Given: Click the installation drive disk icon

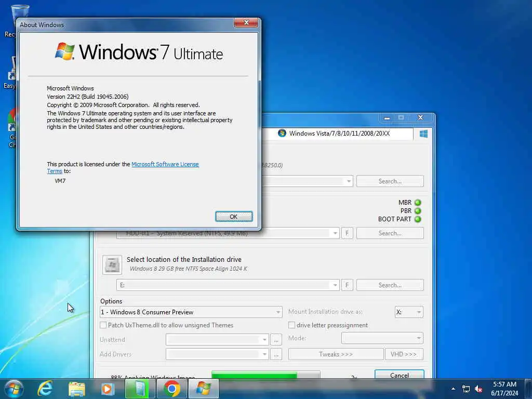Looking at the screenshot, I should (x=112, y=264).
